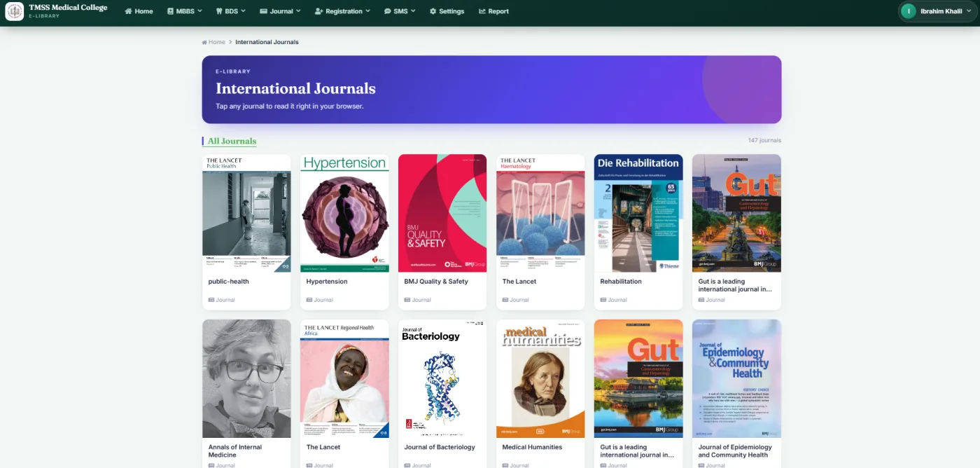Viewport: 980px width, 468px height.
Task: Open The Lancet Regional Health Africa cover
Action: pos(344,378)
